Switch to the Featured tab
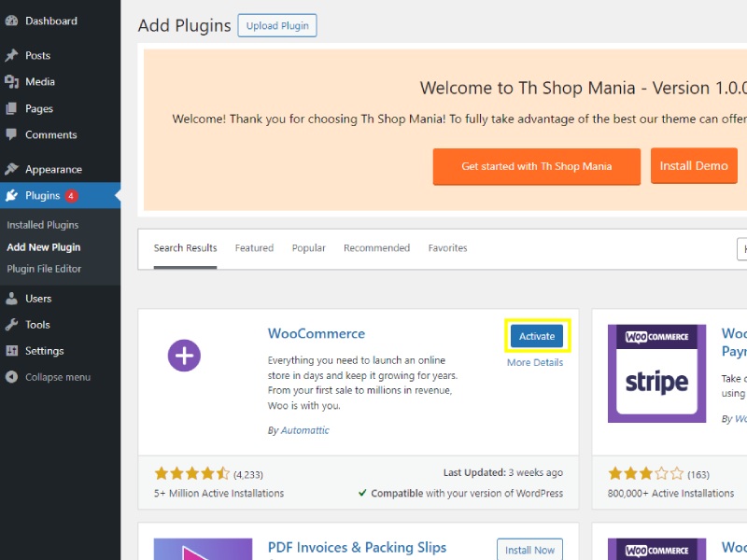Viewport: 747px width, 560px height. (x=254, y=248)
